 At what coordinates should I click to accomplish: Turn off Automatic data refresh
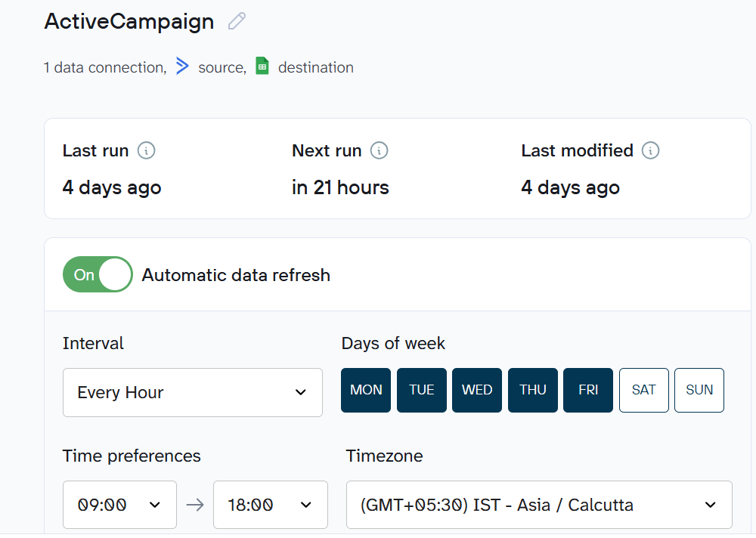click(x=97, y=274)
